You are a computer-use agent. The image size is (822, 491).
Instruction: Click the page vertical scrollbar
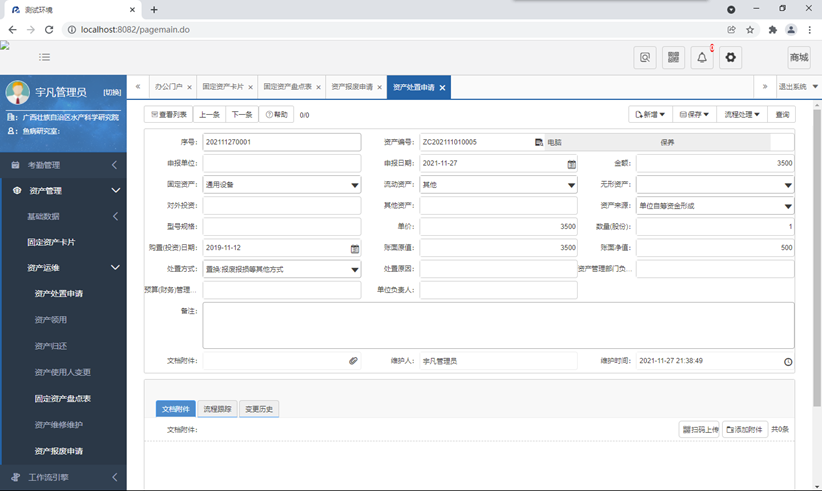point(817,257)
